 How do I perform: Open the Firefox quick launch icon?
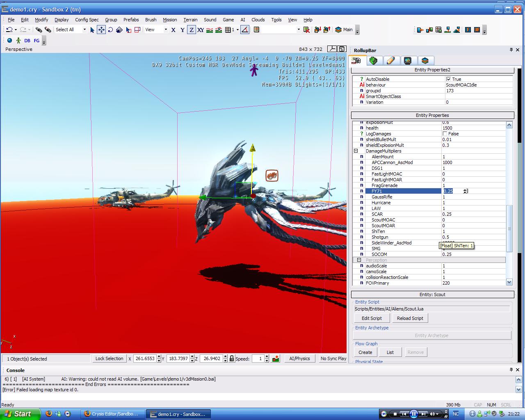(x=49, y=414)
